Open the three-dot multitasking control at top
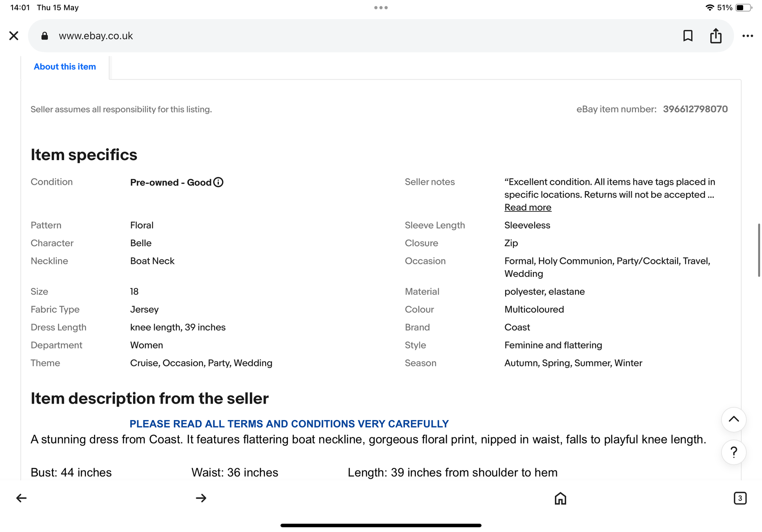 point(381,7)
